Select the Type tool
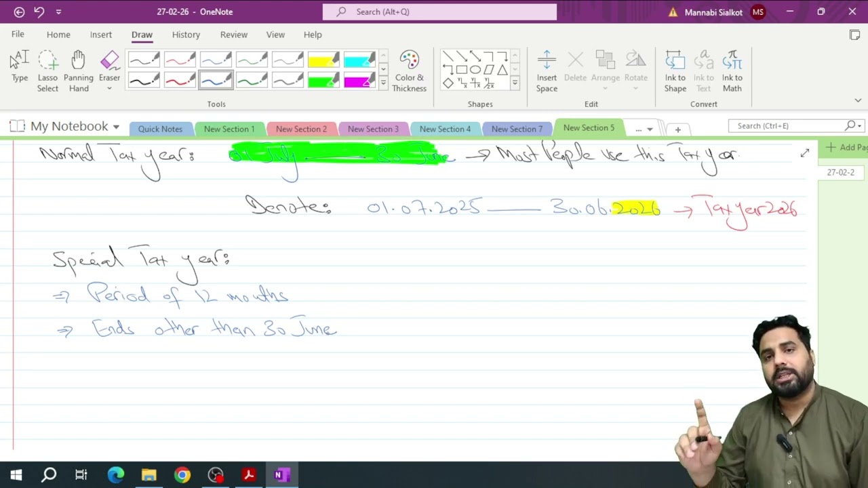This screenshot has width=868, height=488. [20, 66]
